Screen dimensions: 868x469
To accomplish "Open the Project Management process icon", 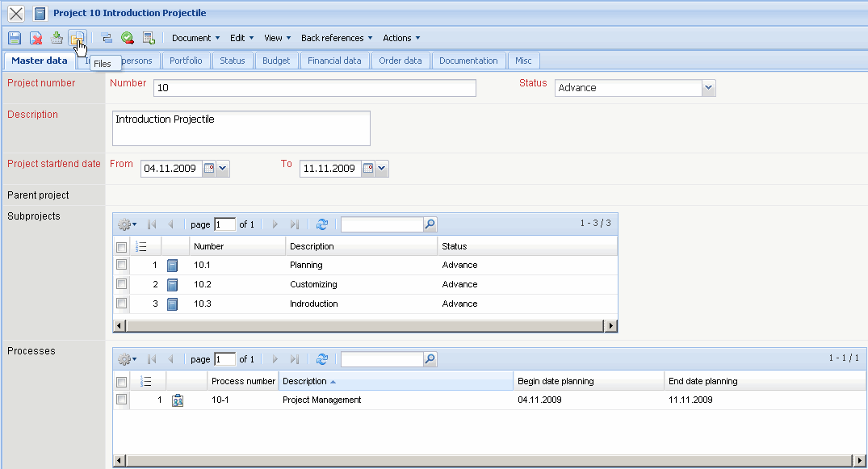I will coord(178,400).
